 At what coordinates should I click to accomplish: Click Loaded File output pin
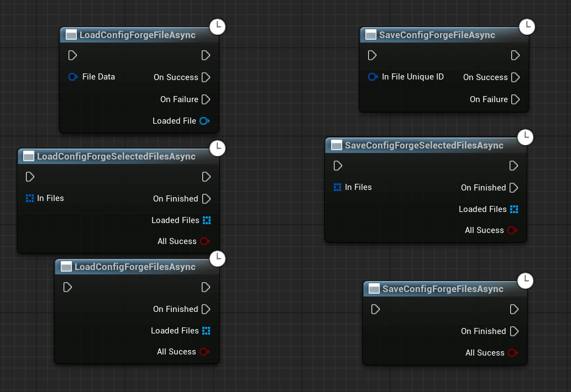[204, 121]
